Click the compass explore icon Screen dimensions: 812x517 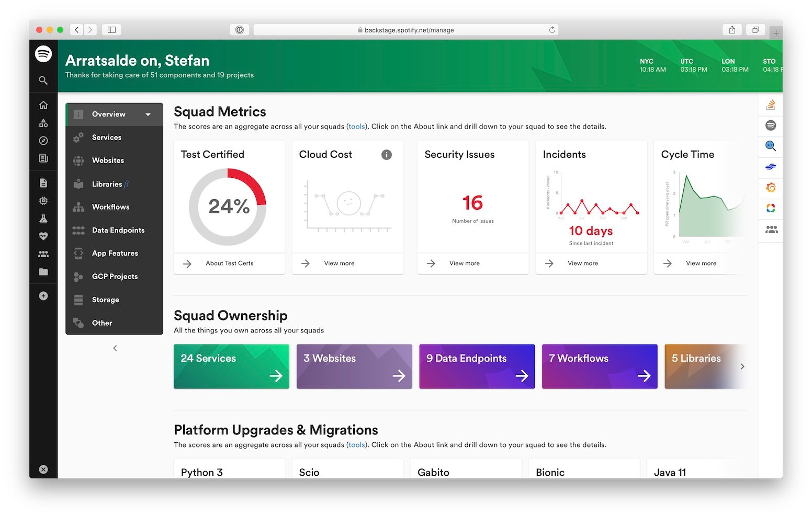tap(43, 141)
